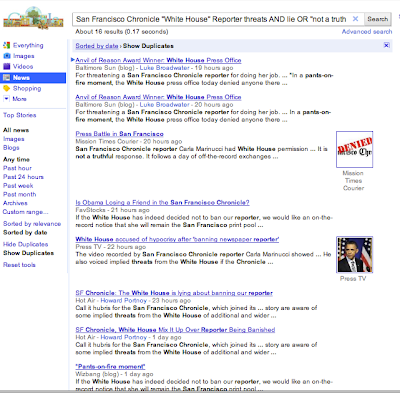Limit results to Past month
This screenshot has height=393, width=400.
[x=19, y=194]
